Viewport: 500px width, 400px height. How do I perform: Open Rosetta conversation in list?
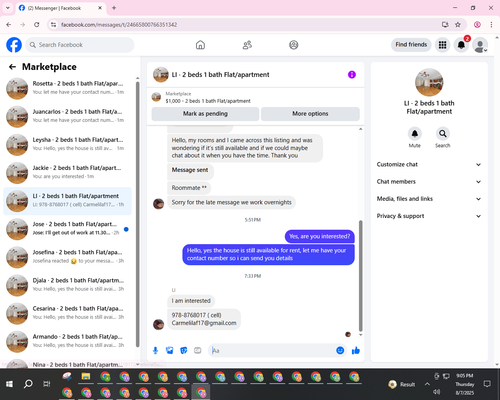pos(68,89)
